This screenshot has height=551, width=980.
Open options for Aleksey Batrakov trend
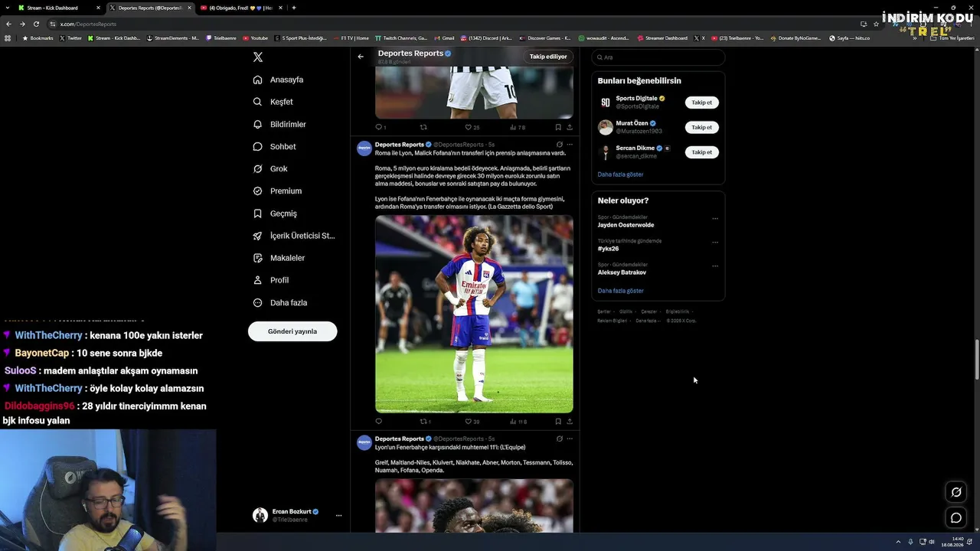715,266
